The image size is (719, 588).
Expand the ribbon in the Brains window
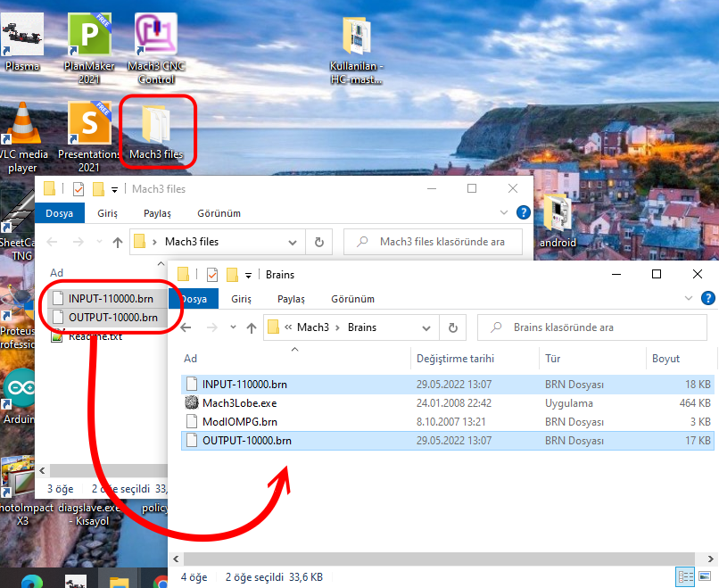click(689, 299)
